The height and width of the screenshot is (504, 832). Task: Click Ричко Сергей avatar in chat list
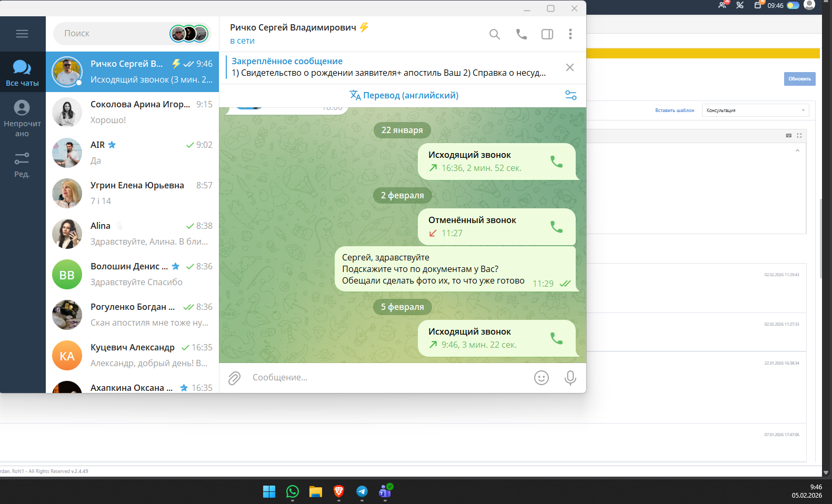click(x=67, y=72)
